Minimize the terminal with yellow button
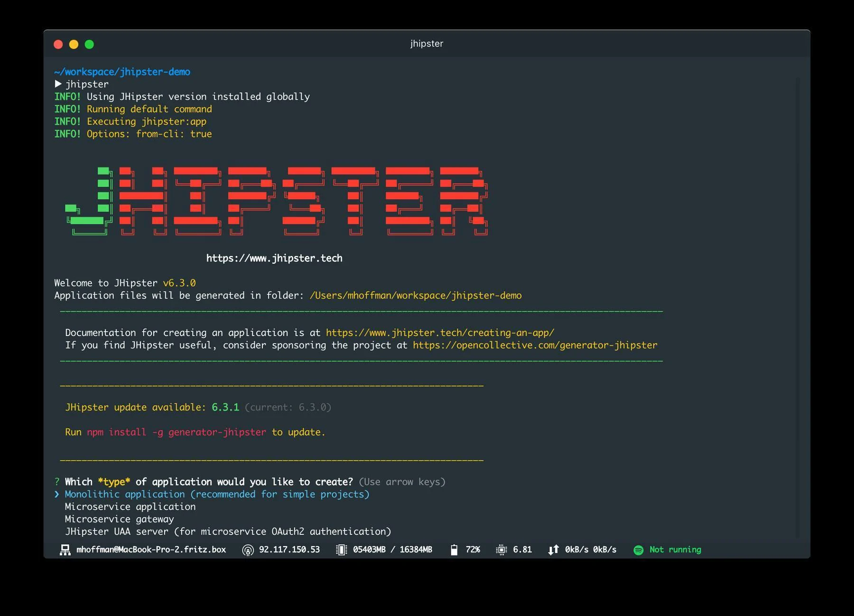Image resolution: width=854 pixels, height=616 pixels. 74,44
